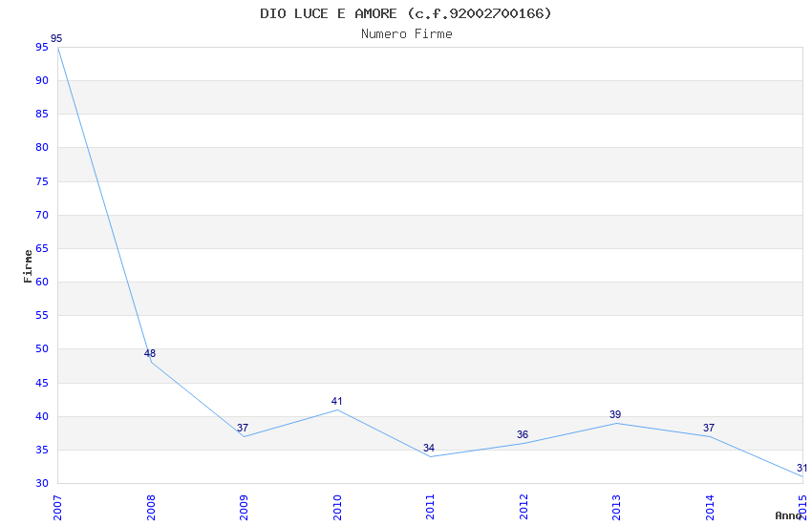Image resolution: width=812 pixels, height=525 pixels.
Task: Click the x-axis year label 2009
Action: tap(244, 508)
